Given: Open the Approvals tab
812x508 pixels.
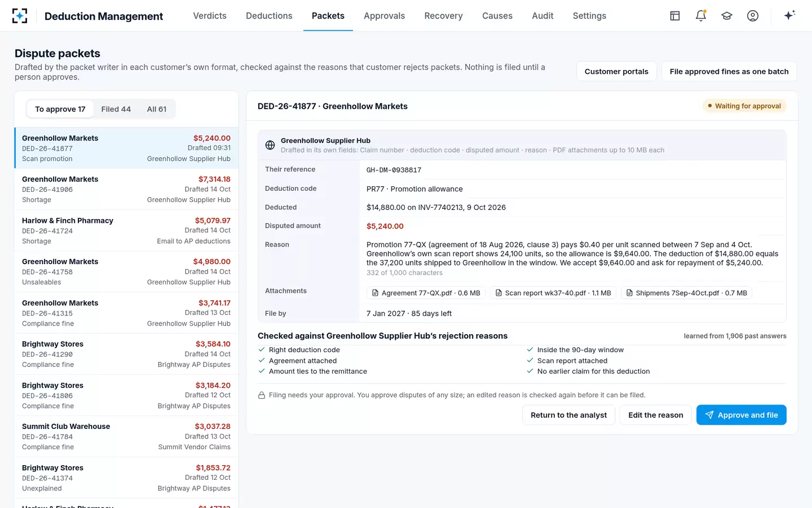Looking at the screenshot, I should [x=385, y=16].
